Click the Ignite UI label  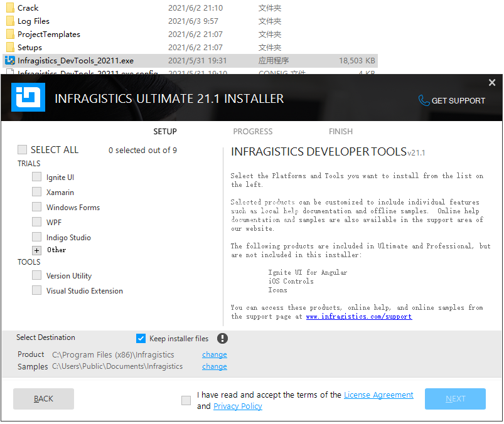coord(60,177)
